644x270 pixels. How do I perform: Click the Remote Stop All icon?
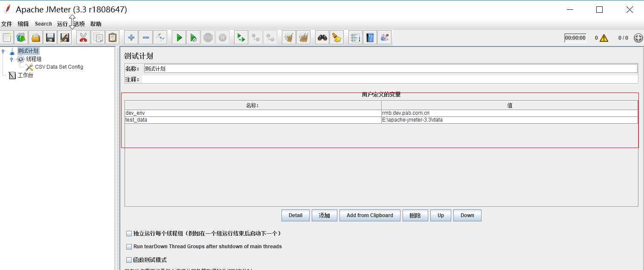(256, 38)
